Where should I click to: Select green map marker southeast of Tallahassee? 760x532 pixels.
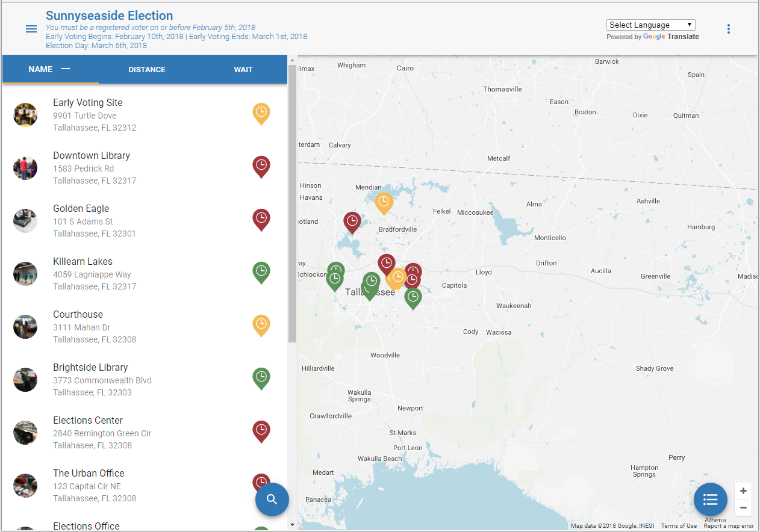pos(413,298)
